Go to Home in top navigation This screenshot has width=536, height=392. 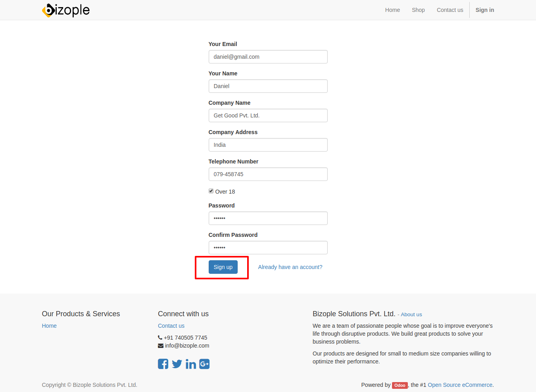click(x=392, y=10)
